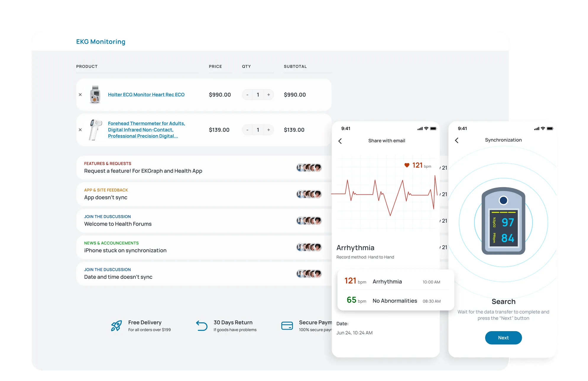This screenshot has width=588, height=381.
Task: Click the heart icon next to 121 bpm
Action: coord(407,165)
